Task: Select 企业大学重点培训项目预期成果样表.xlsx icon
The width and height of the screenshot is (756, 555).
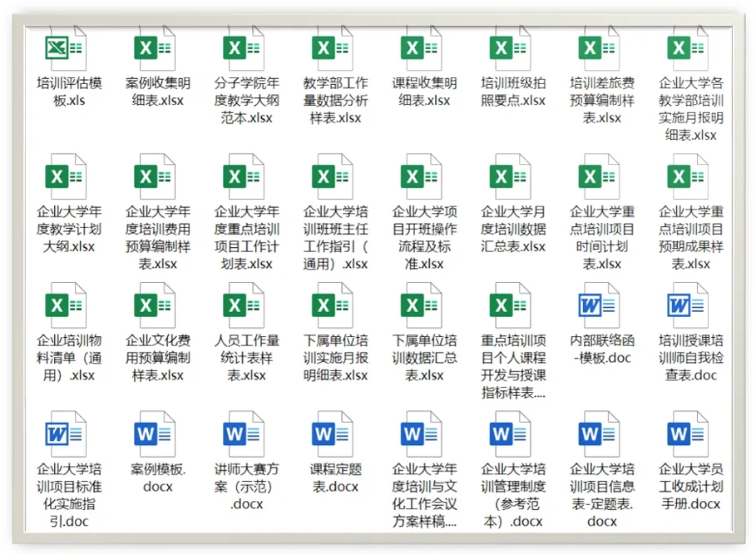Action: [688, 176]
